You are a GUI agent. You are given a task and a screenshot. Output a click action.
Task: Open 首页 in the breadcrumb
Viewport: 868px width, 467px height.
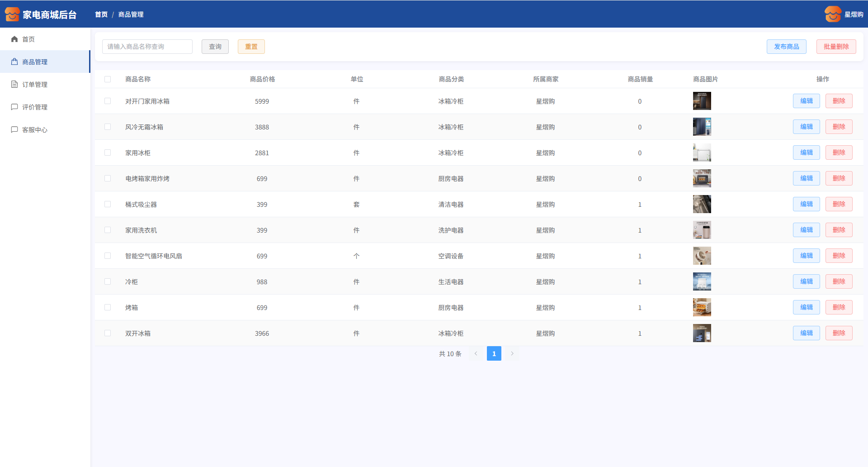[x=101, y=14]
